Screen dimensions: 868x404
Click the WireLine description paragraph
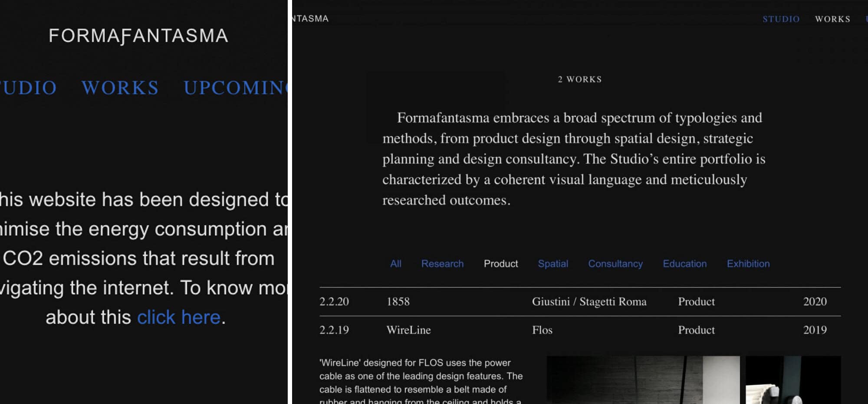(x=421, y=381)
